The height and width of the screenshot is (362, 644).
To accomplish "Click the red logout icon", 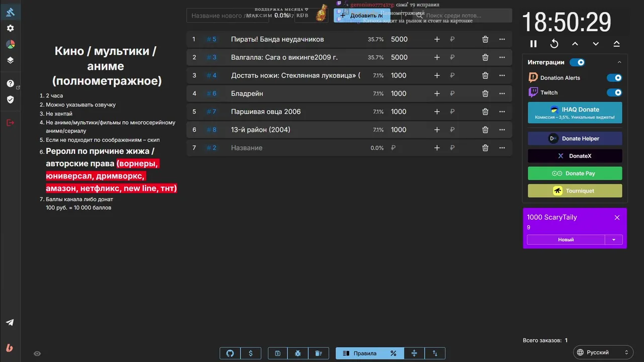I will click(10, 123).
